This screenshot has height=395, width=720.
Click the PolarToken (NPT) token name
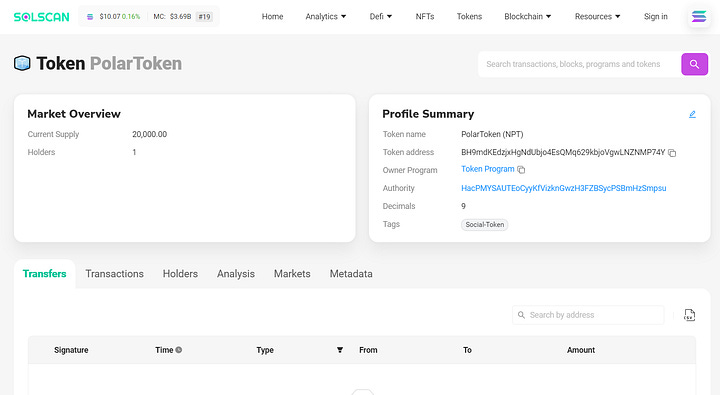[492, 134]
